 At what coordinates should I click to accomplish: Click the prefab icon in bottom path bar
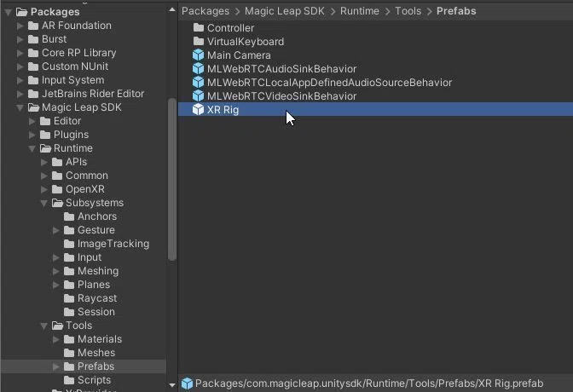coord(187,383)
